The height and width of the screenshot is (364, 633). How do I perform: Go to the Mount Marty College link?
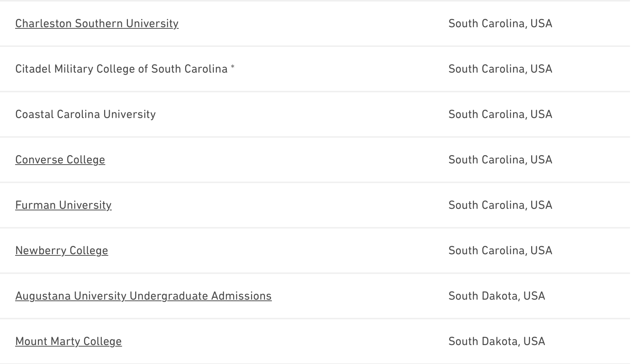pos(69,341)
